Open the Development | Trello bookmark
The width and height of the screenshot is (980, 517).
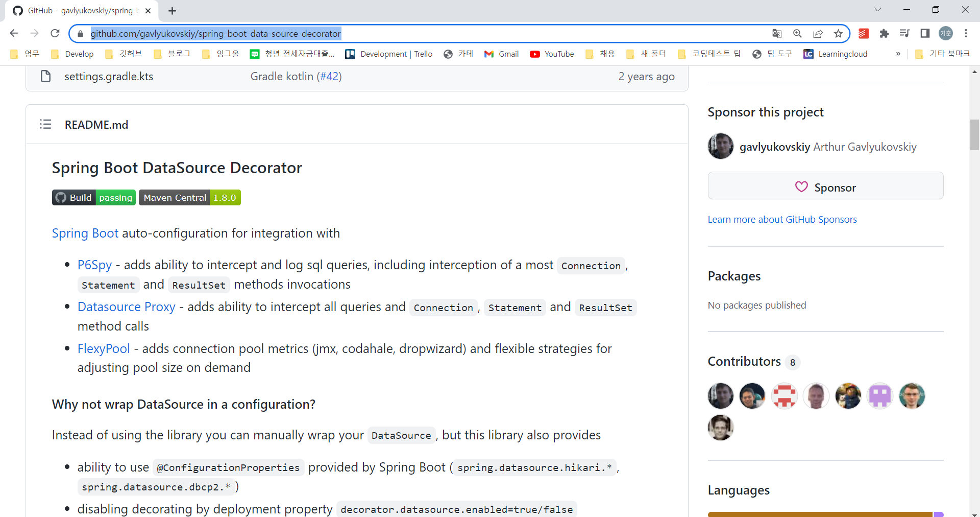tap(389, 54)
